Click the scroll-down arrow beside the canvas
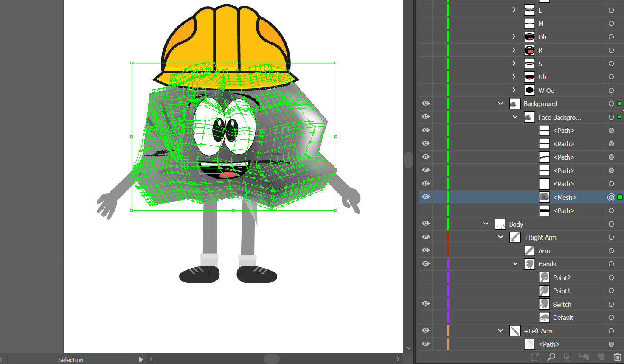 coord(409,348)
